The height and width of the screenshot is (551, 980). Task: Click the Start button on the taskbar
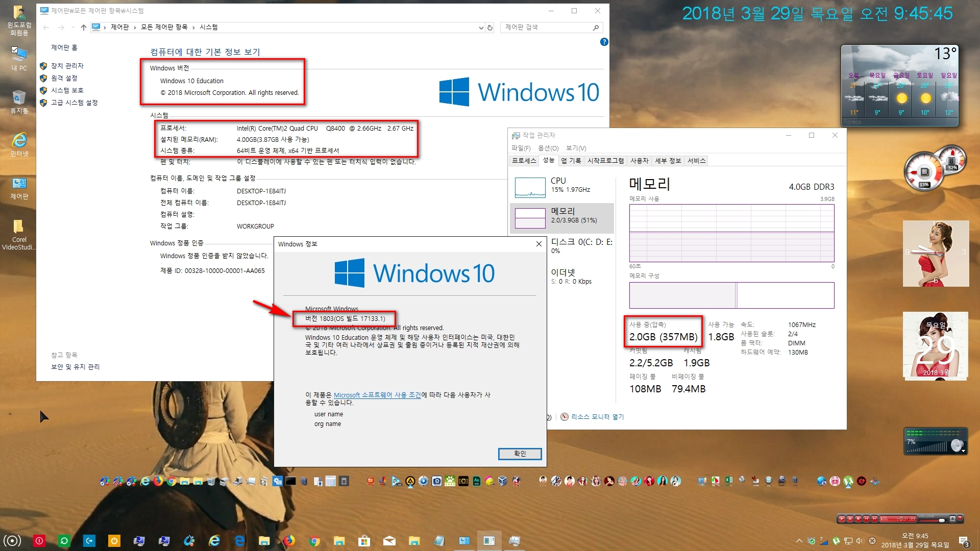(x=12, y=540)
